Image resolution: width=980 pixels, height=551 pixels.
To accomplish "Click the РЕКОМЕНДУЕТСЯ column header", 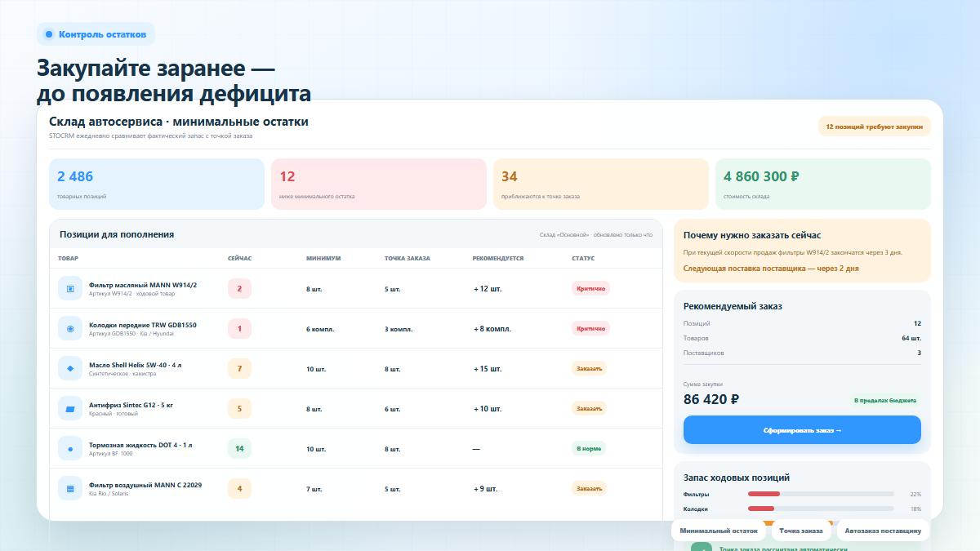I will (x=498, y=258).
